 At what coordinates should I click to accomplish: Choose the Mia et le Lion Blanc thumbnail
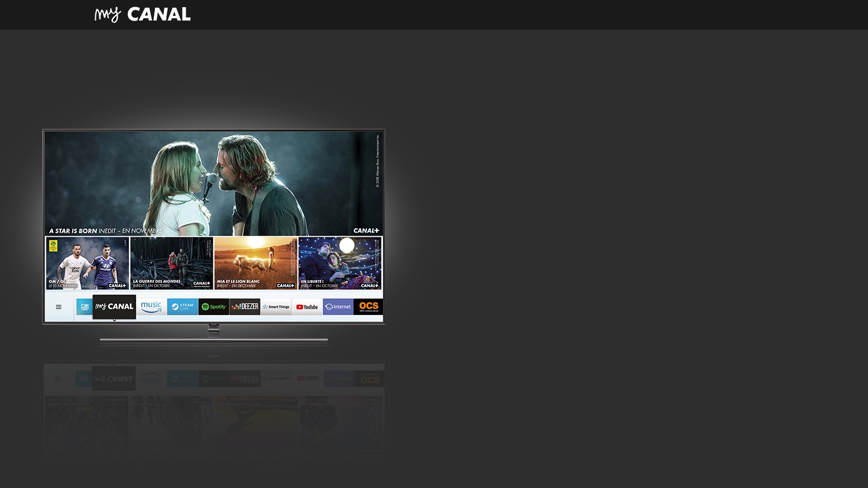pos(256,263)
